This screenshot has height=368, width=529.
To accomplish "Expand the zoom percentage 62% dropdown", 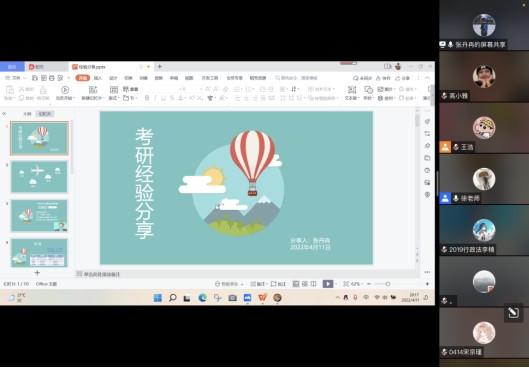I will coord(358,284).
